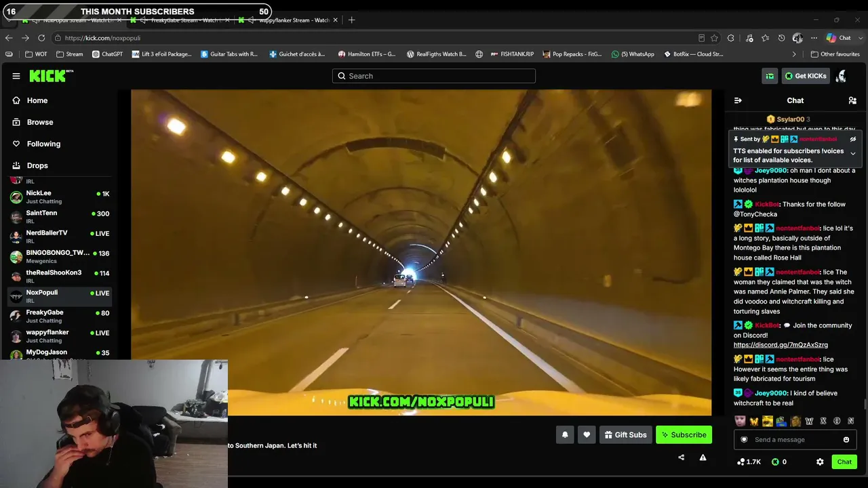Pick the white X letter emote
Viewport: 868px width, 488px height.
tap(823, 421)
